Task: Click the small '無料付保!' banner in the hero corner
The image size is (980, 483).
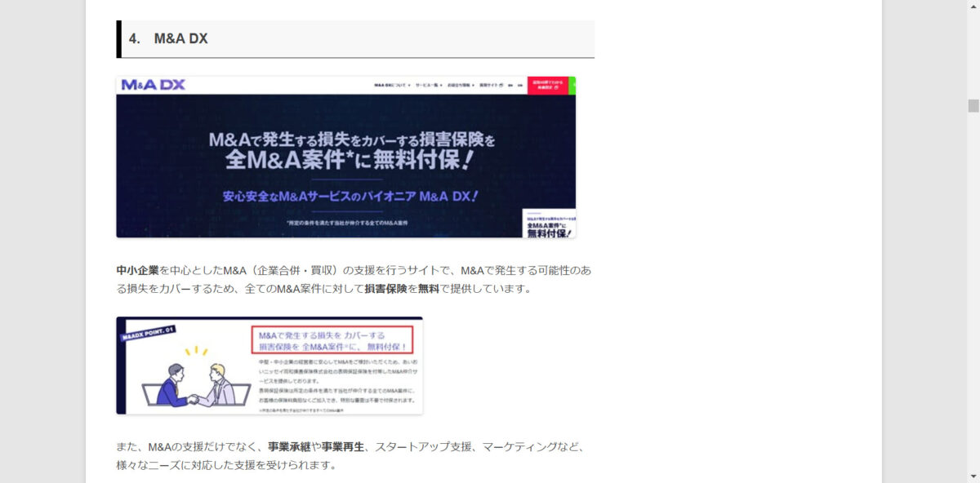Action: (550, 224)
